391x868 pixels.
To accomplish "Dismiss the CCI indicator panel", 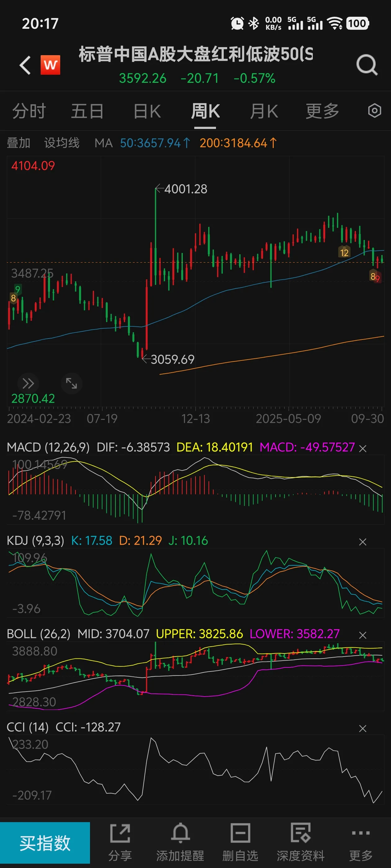I will pos(363,728).
